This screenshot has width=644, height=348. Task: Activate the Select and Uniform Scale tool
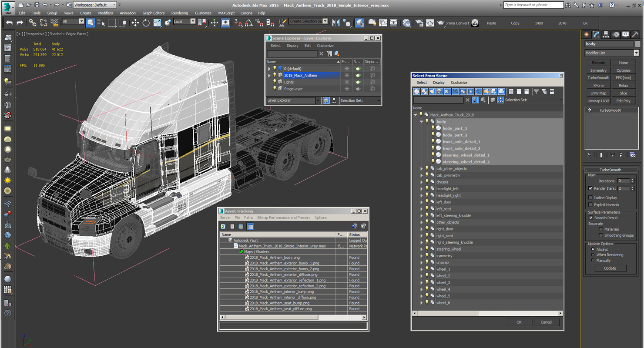[157, 23]
